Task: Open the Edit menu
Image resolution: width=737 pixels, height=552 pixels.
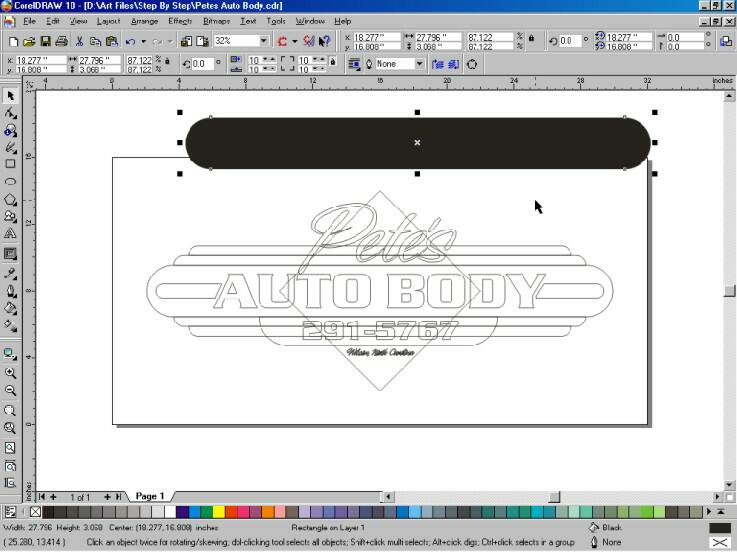Action: pos(53,21)
